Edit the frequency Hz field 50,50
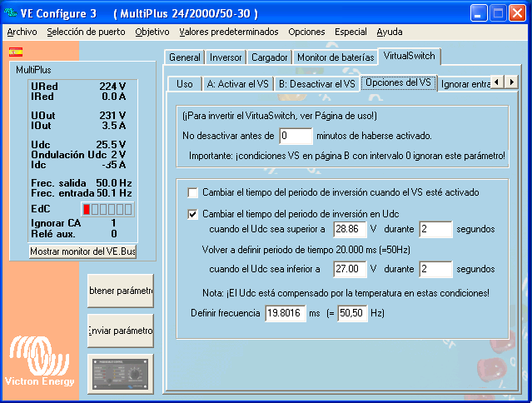The image size is (532, 403). [352, 313]
